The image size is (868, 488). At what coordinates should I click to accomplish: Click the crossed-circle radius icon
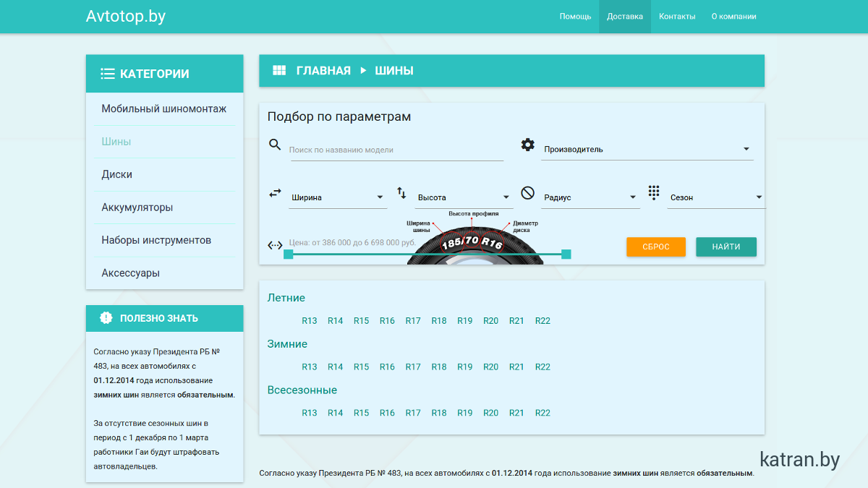[x=528, y=193]
